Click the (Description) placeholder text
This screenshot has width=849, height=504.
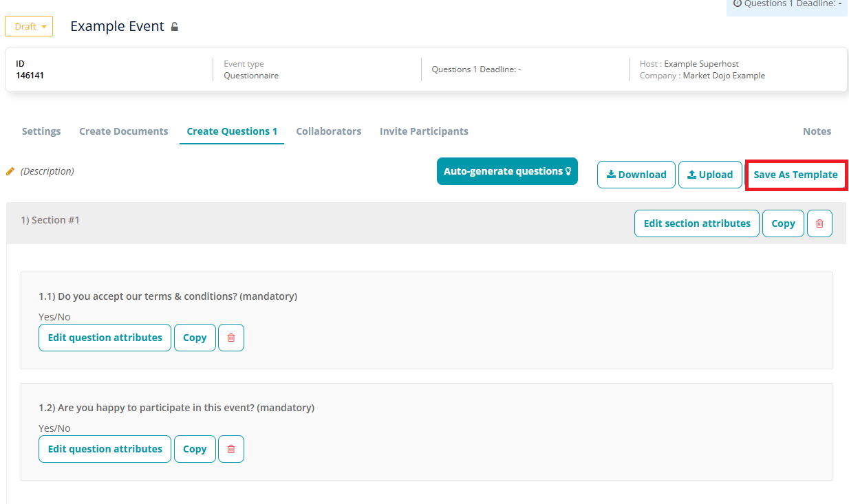[x=47, y=171]
